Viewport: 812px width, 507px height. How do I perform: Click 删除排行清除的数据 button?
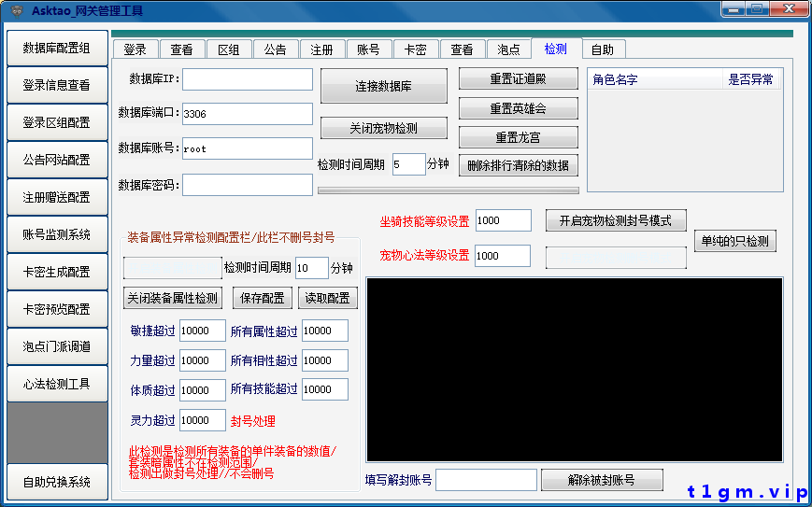[x=519, y=165]
